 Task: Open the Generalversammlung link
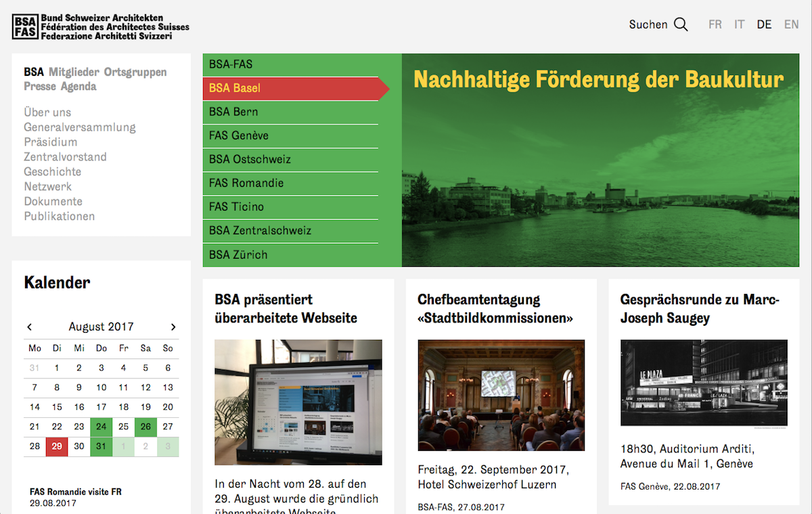tap(80, 127)
